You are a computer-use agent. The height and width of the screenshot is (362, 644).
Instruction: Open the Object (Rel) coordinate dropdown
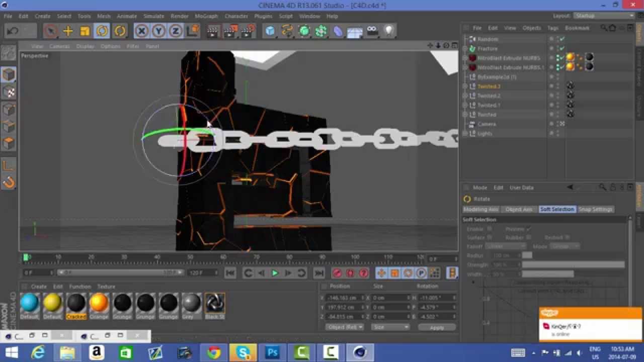click(x=345, y=327)
